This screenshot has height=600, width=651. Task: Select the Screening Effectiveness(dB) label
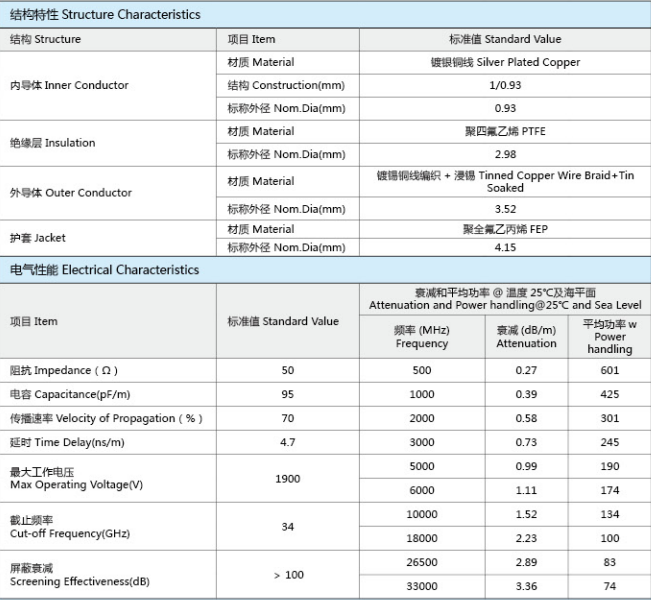click(80, 575)
